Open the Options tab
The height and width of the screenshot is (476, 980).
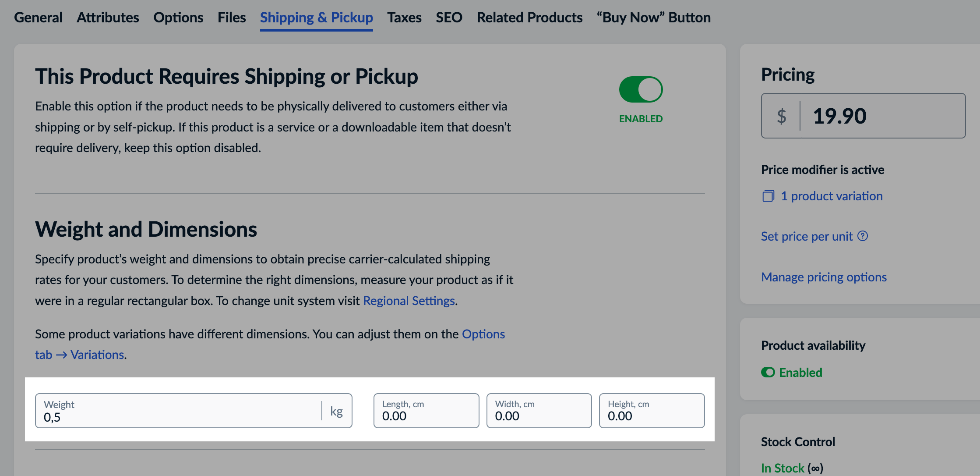(x=178, y=18)
